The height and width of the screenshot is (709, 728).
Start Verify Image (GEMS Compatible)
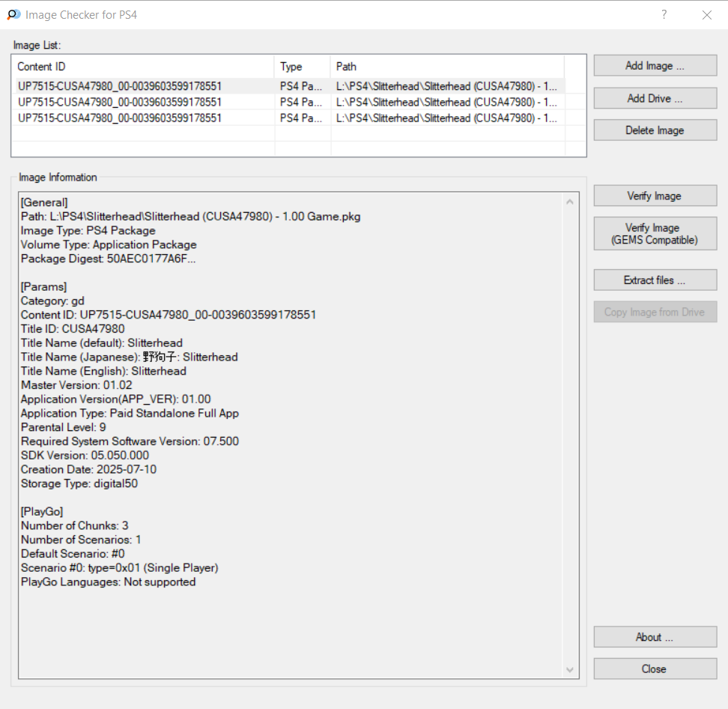coord(655,234)
